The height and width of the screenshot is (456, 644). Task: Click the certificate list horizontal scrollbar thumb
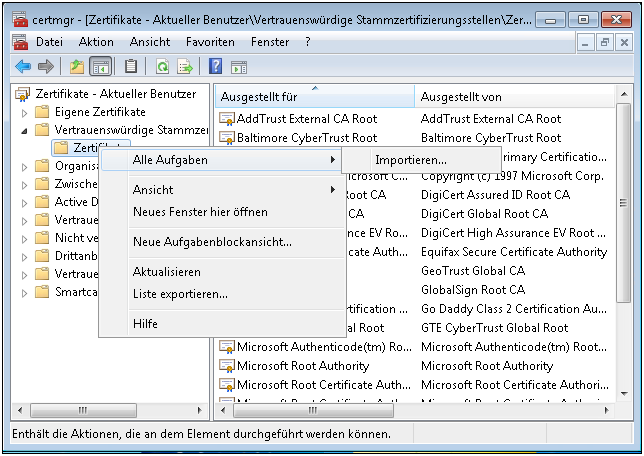(x=313, y=410)
